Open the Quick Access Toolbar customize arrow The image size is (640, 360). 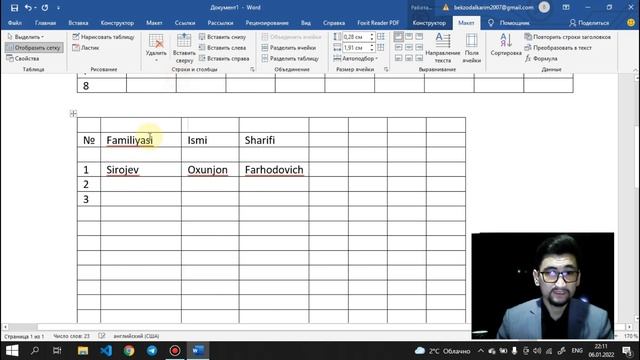coord(58,8)
